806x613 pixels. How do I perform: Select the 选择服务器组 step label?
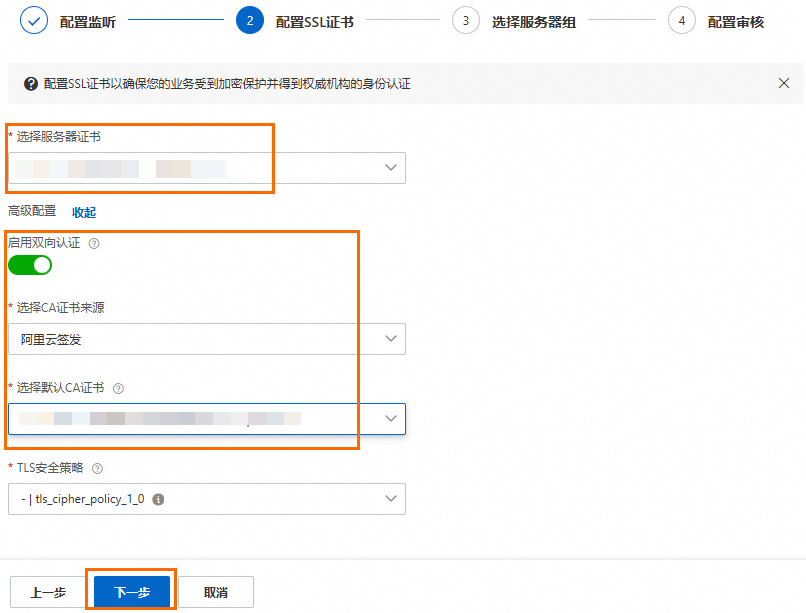(534, 22)
